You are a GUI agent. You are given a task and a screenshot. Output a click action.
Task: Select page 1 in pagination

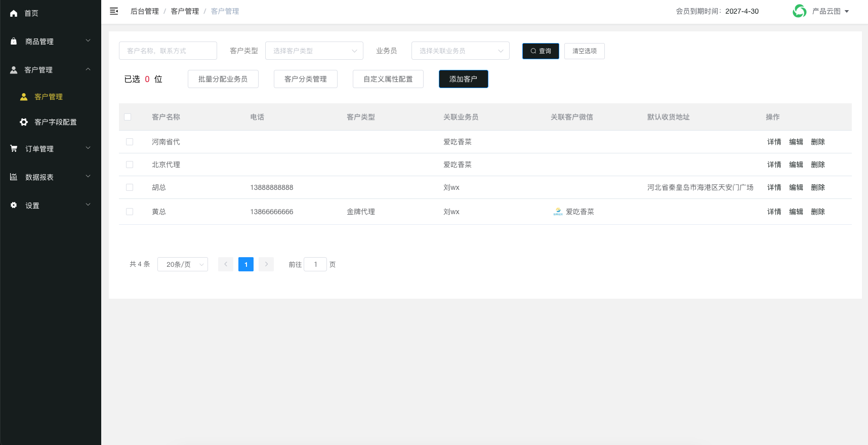[x=246, y=264]
